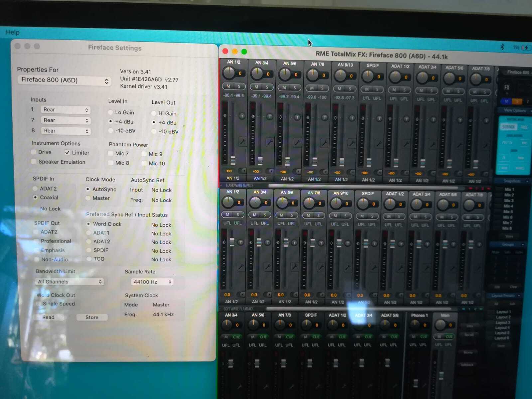Viewport: 532px width, 399px height.
Task: Toggle CUE on the AN 3/4 output channel
Action: pos(236,337)
